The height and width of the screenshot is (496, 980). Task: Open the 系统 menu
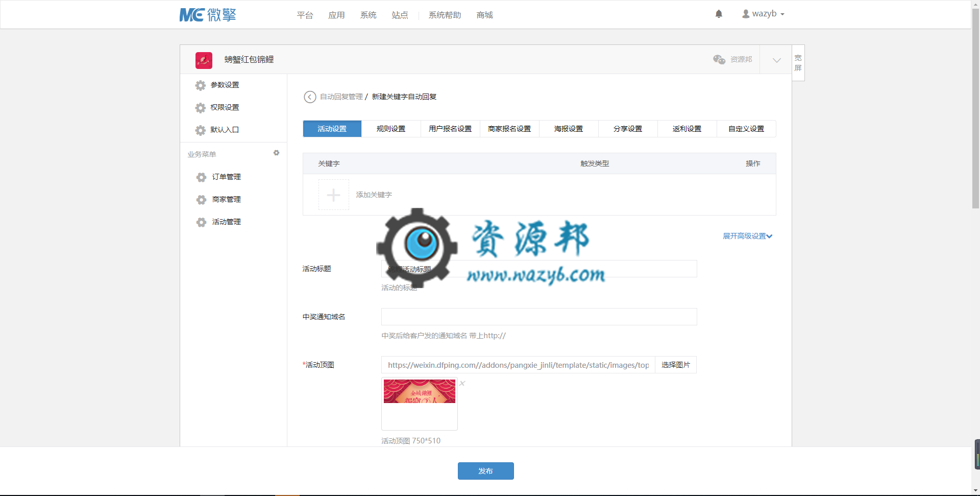368,15
